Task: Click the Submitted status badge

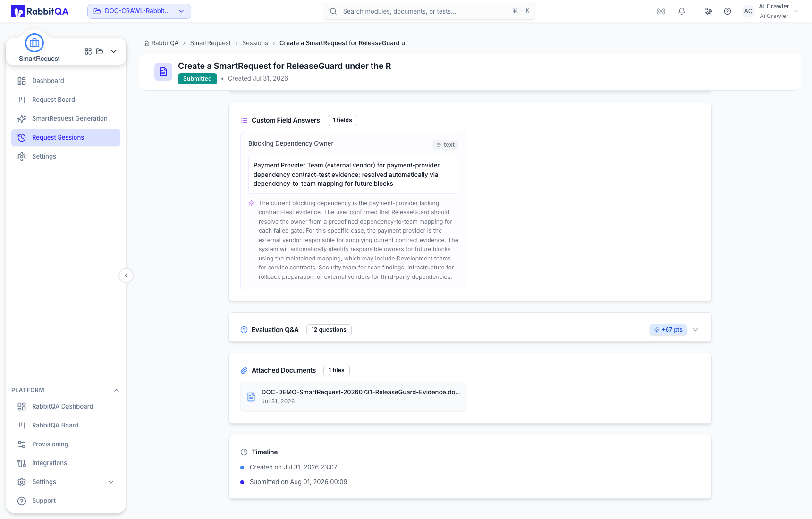Action: [197, 79]
